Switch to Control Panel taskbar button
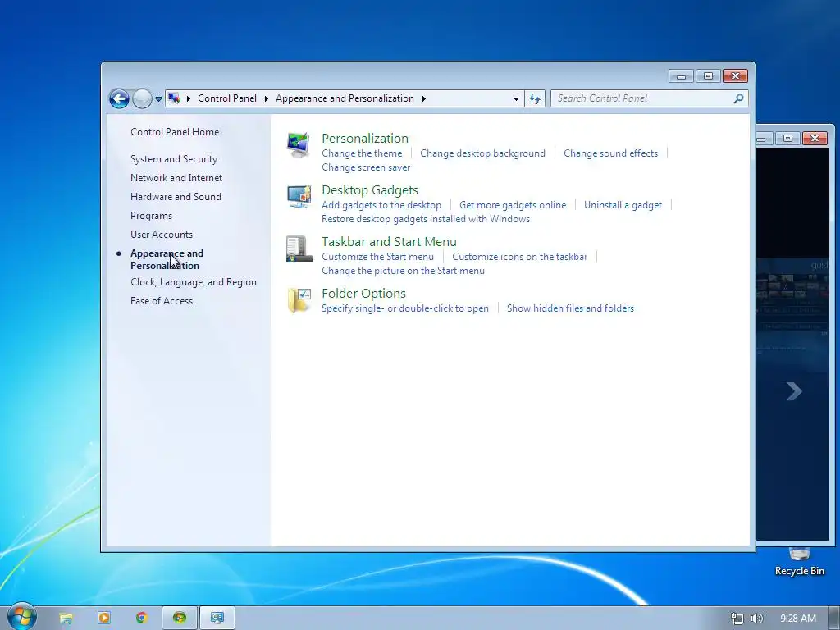 coord(217,619)
